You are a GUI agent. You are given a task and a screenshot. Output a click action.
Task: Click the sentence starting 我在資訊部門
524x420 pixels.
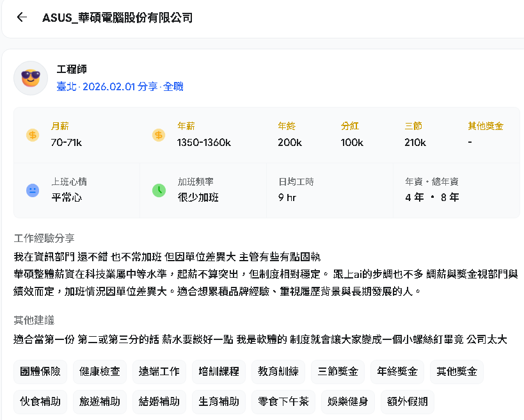pos(167,257)
